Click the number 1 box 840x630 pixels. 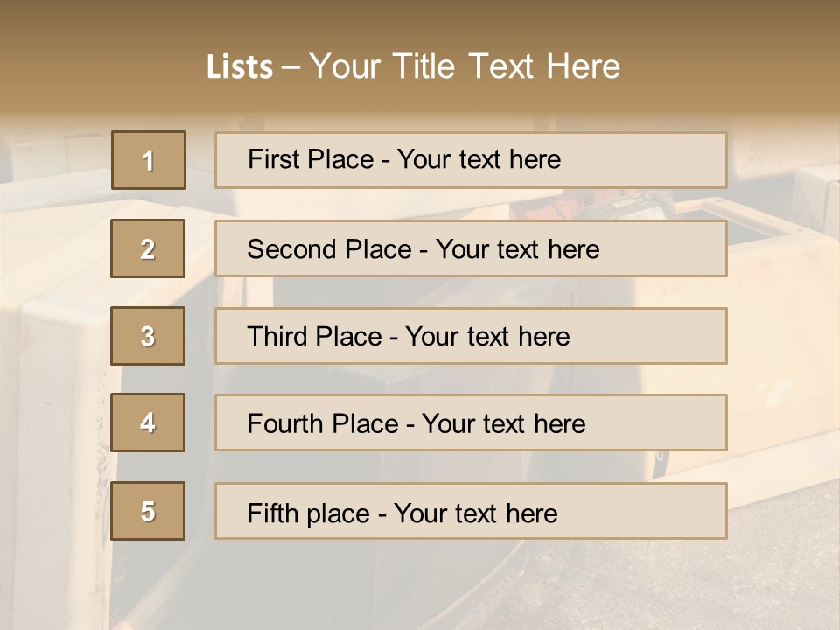149,160
